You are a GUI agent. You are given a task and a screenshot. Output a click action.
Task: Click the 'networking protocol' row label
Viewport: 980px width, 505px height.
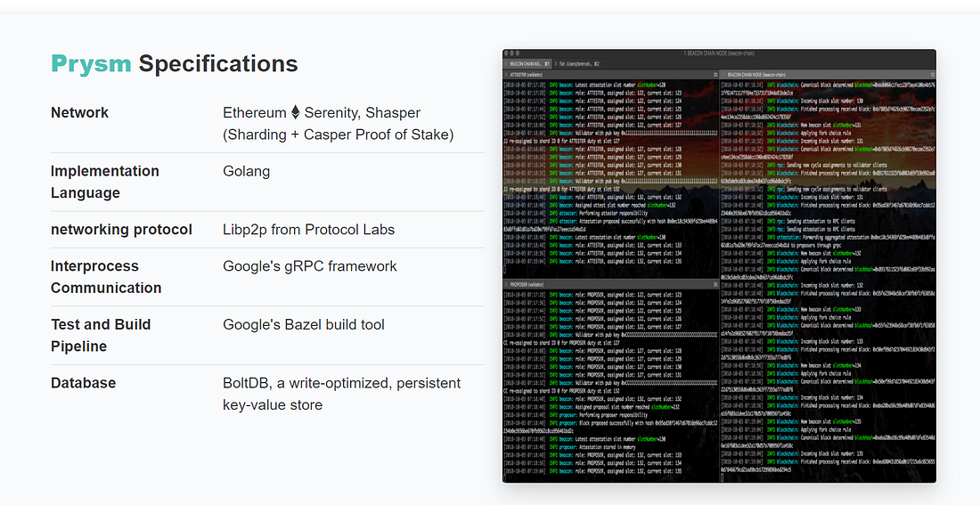tap(121, 230)
